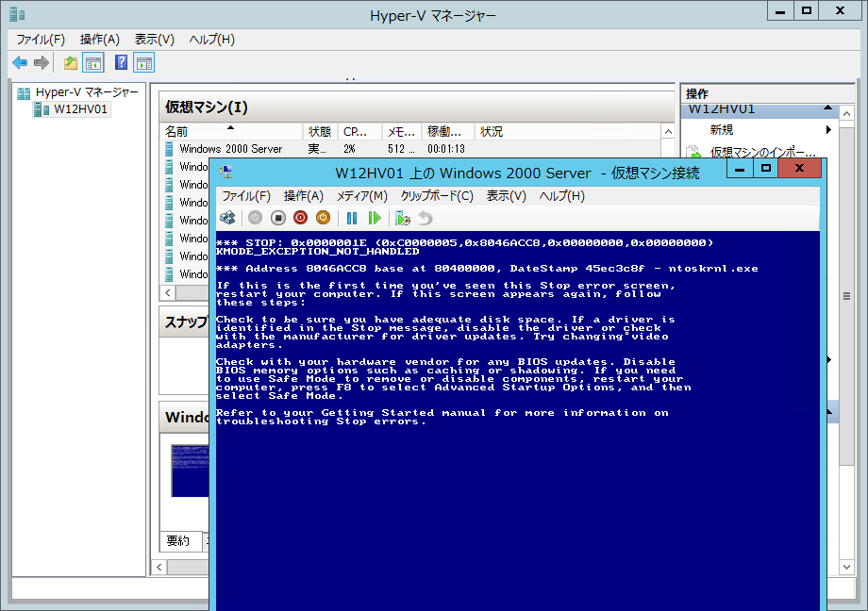Toggle the action pane toolbar icon
Screen dimensions: 868x611
tap(144, 63)
